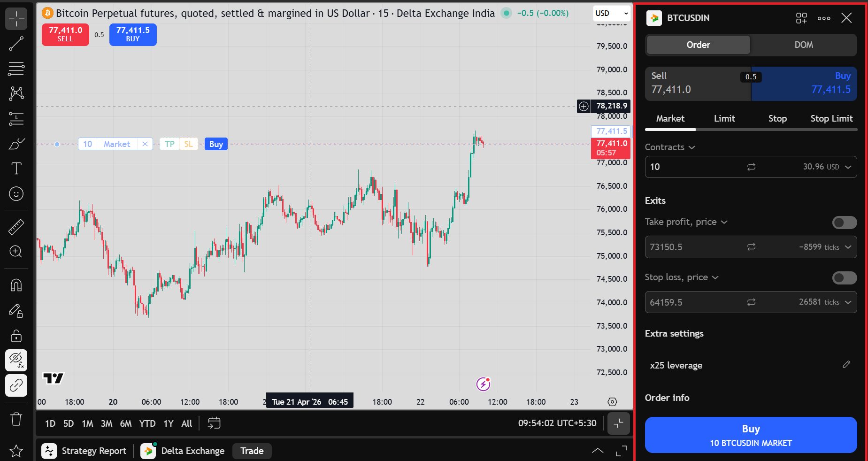The height and width of the screenshot is (461, 868).
Task: Enable the Take profit toggle
Action: (x=845, y=222)
